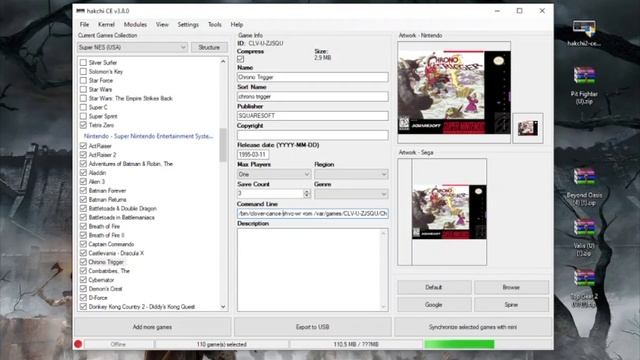Uncheck the Chrono Trigger game checkbox
This screenshot has height=360, width=640.
(83, 262)
